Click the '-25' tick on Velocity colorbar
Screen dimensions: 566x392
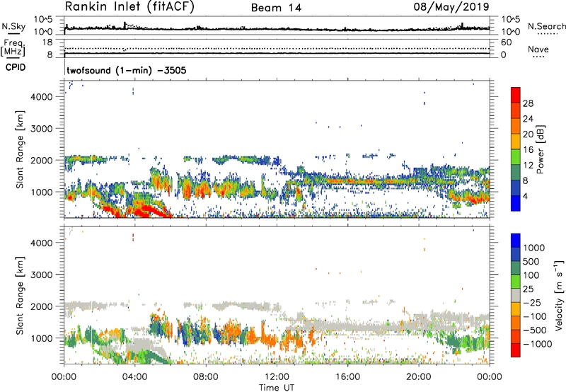pyautogui.click(x=532, y=302)
